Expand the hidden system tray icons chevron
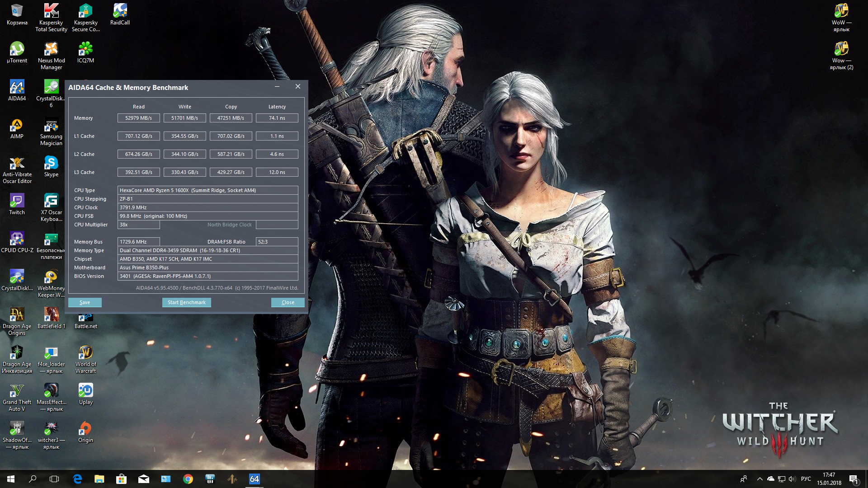 [x=759, y=479]
